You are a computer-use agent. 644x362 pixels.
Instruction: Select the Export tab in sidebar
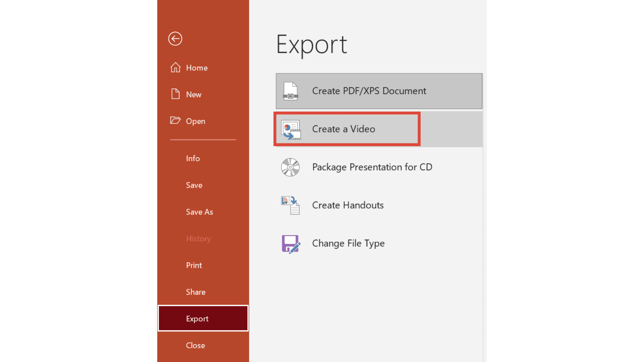tap(203, 318)
